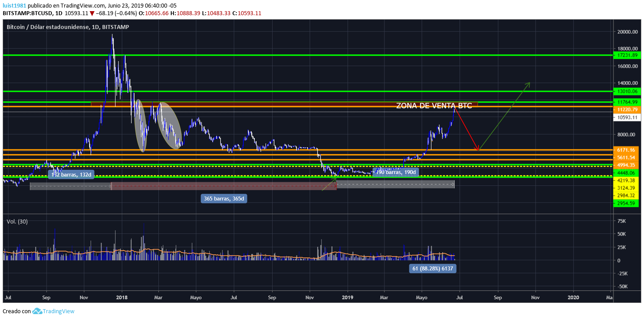Image resolution: width=644 pixels, height=319 pixels.
Task: Click the 365 barras, 365d measurement label
Action: [223, 199]
